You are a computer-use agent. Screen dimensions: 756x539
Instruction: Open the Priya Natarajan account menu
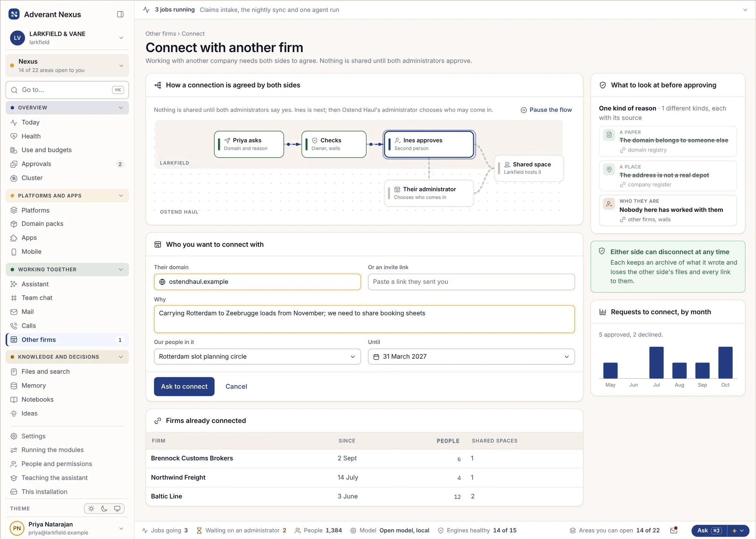[67, 528]
